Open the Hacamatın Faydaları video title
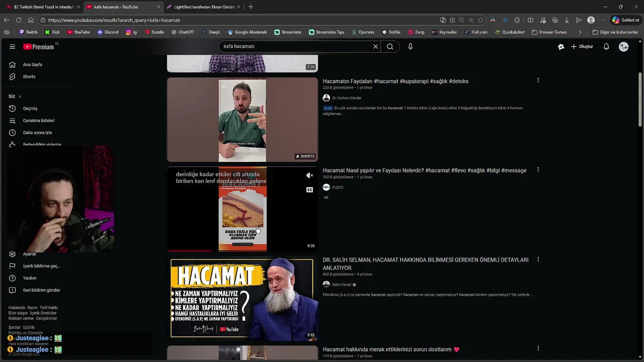Screen dimensions: 644x362 click(395, 81)
